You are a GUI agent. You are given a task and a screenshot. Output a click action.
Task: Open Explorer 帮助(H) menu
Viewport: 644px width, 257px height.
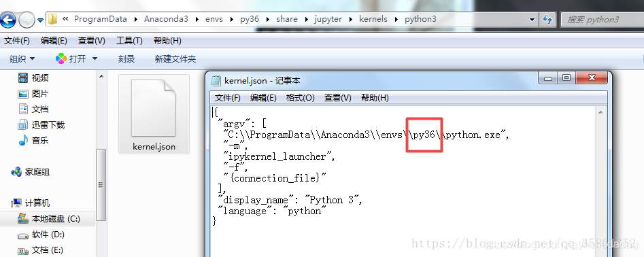[x=167, y=41]
